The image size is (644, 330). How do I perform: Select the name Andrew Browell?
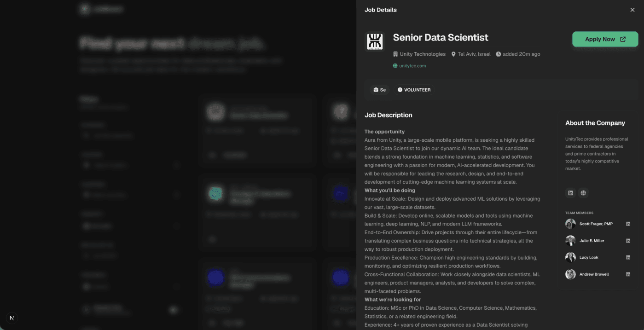tap(594, 274)
